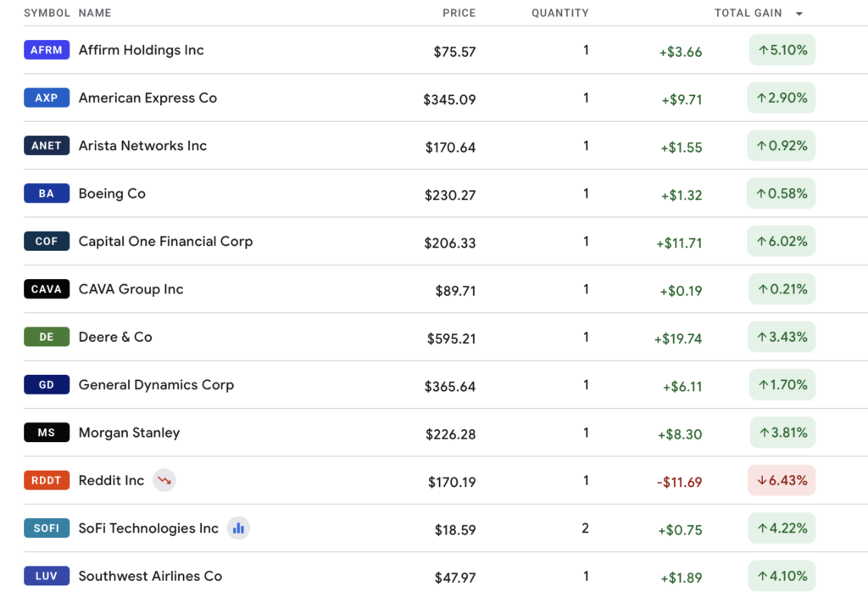Click the 2.90% gain badge
This screenshot has width=868, height=609.
tap(781, 98)
